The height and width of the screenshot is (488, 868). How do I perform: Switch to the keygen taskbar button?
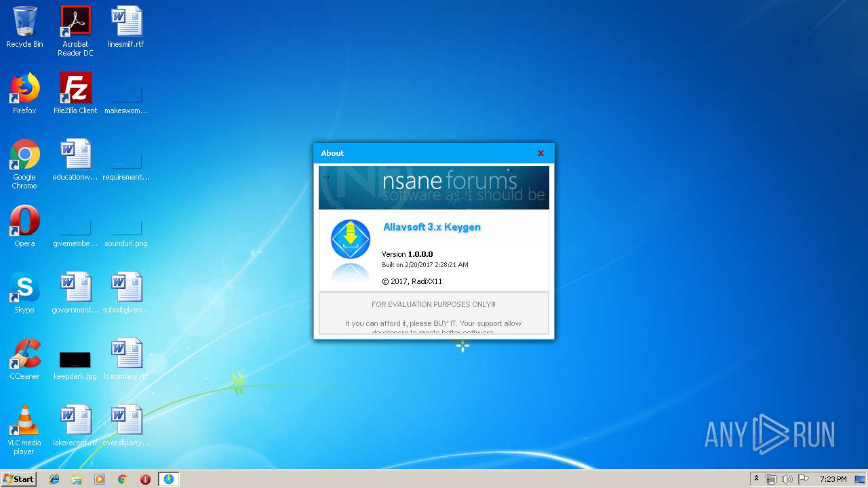(168, 479)
